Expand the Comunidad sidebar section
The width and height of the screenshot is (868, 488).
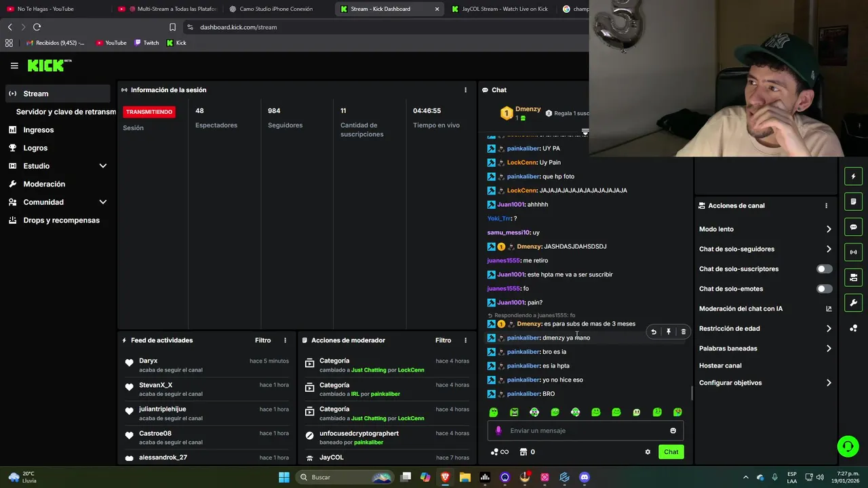coord(103,202)
